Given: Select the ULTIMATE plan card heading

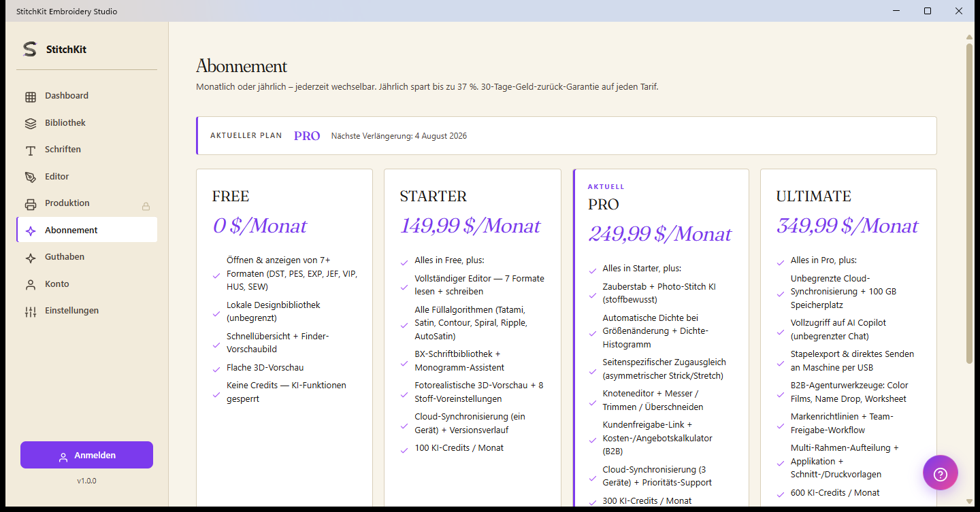Looking at the screenshot, I should [x=814, y=197].
